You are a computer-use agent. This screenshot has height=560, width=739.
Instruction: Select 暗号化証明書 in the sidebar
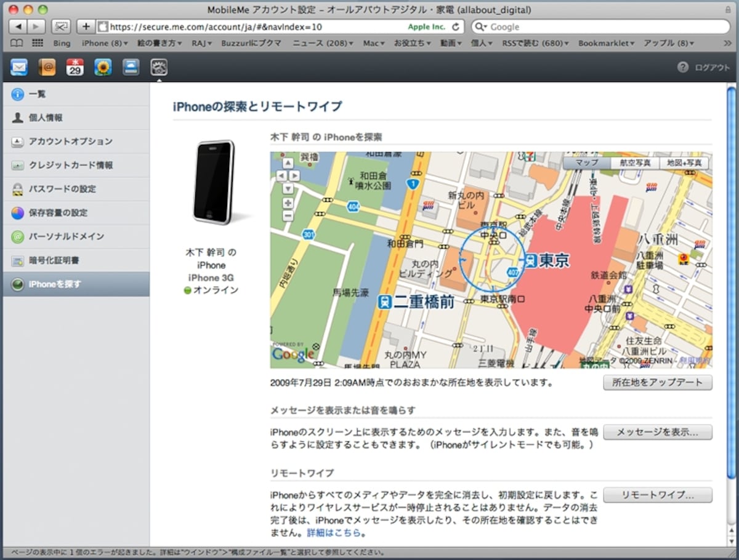coord(76,260)
